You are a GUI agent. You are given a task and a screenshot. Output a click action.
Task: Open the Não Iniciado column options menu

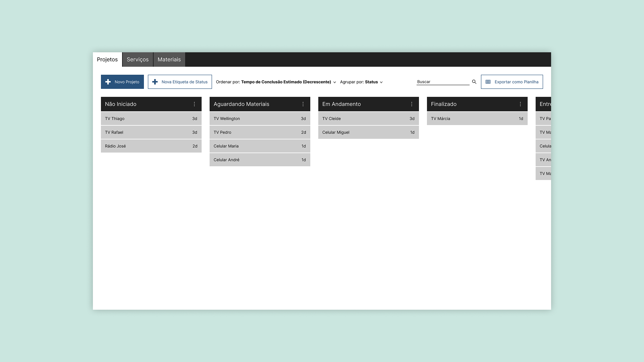coord(194,104)
